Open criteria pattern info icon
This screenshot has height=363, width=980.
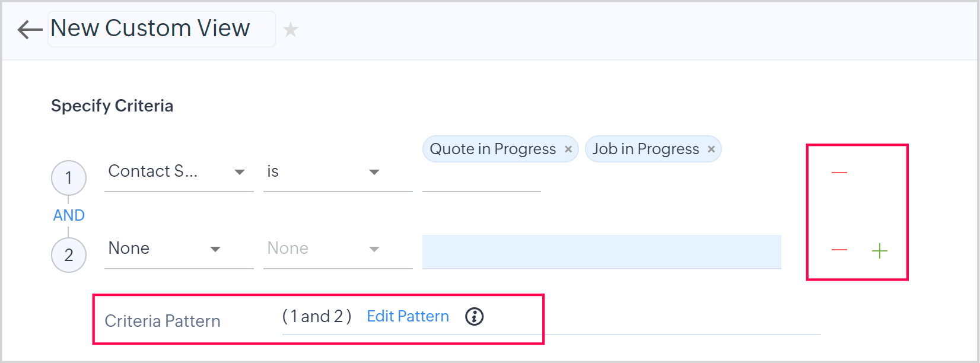[x=475, y=317]
